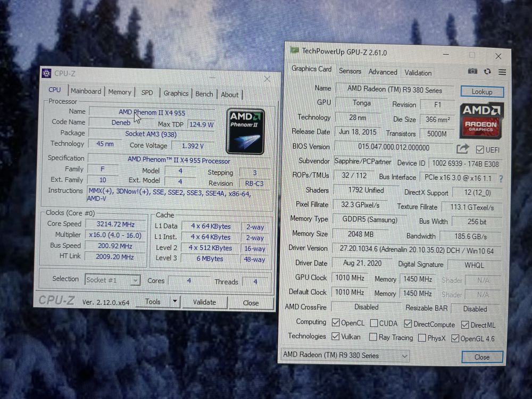
Task: Open the Validation tab in GPU-Z
Action: (x=418, y=73)
